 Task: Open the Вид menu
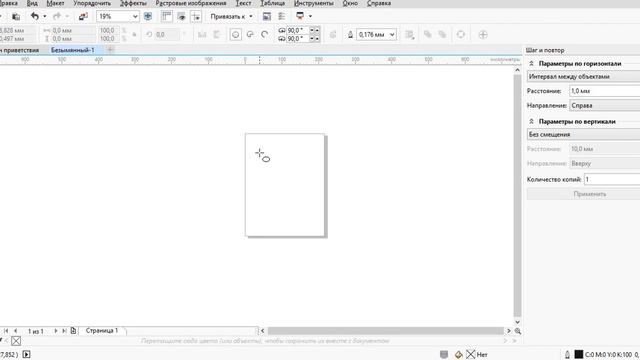32,3
